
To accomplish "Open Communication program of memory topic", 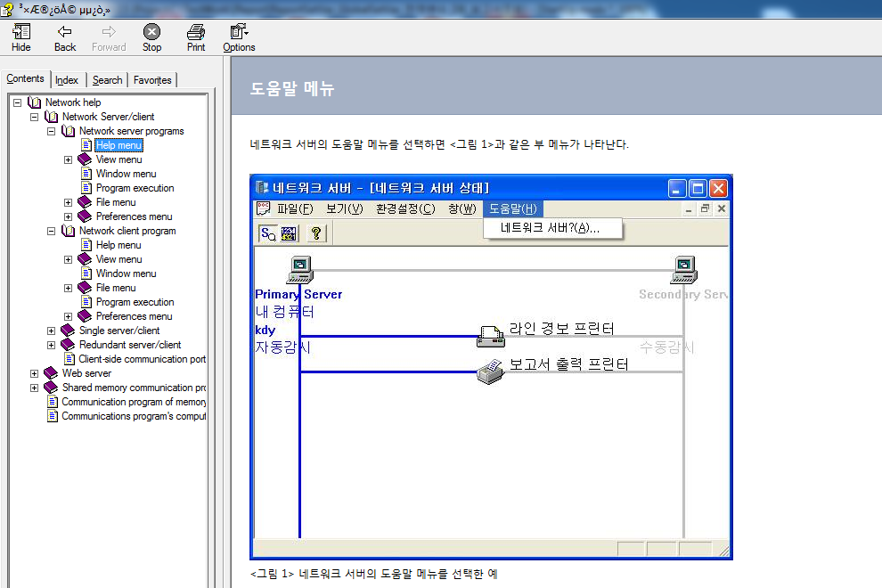I will [x=134, y=402].
